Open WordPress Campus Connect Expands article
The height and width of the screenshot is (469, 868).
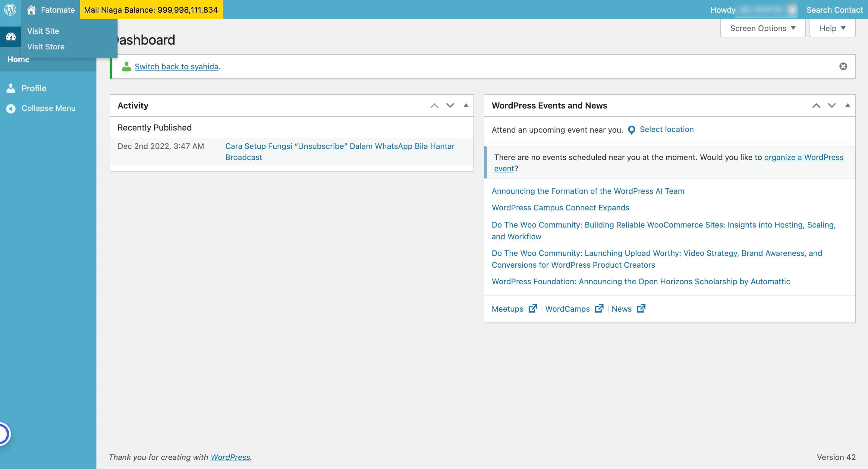click(x=560, y=208)
